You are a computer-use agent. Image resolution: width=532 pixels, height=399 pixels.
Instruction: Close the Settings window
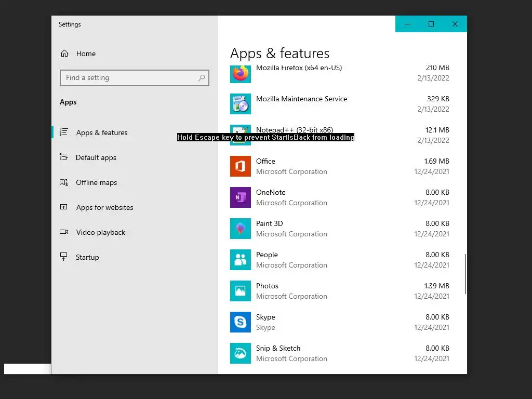click(x=455, y=24)
